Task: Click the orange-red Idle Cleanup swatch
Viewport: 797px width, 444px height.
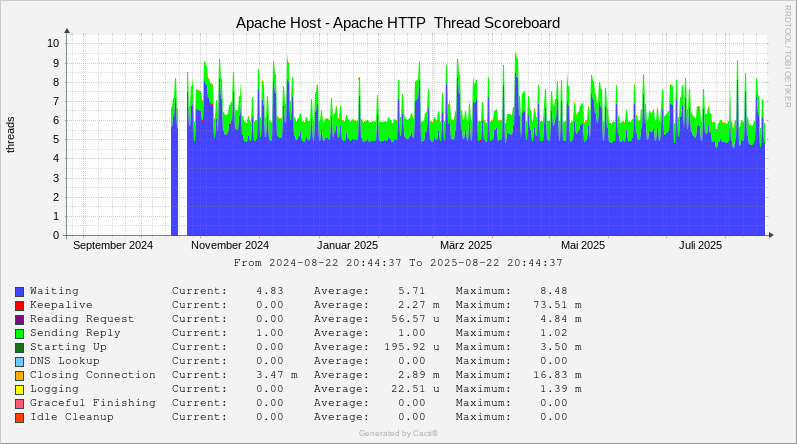Action: click(19, 418)
